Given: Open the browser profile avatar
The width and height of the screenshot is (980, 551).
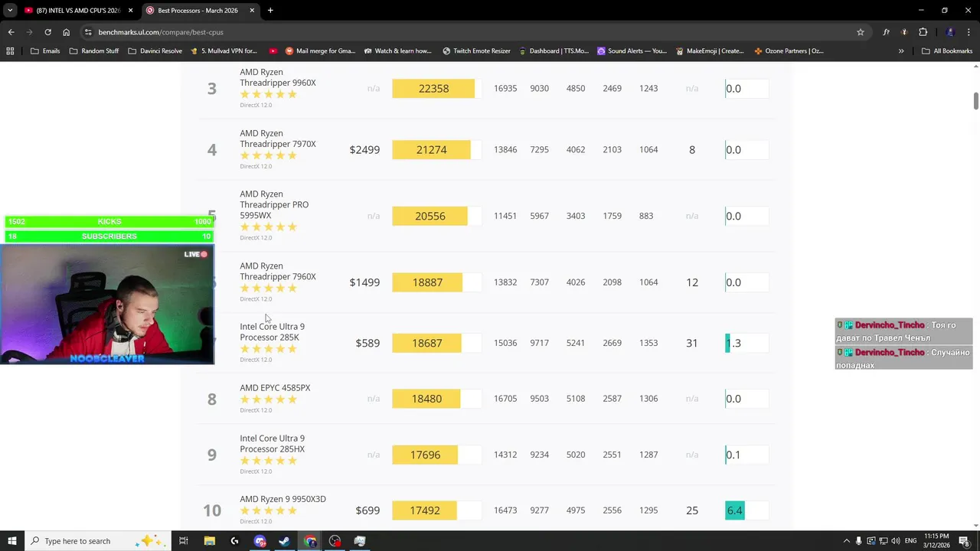Looking at the screenshot, I should pyautogui.click(x=950, y=32).
